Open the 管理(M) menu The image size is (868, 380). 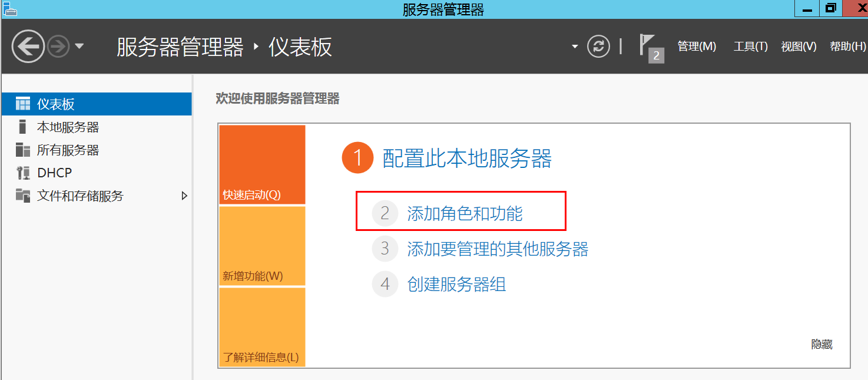pos(697,47)
